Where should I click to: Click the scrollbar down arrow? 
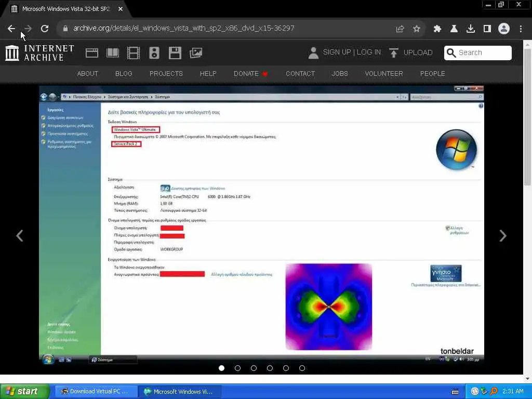527,378
